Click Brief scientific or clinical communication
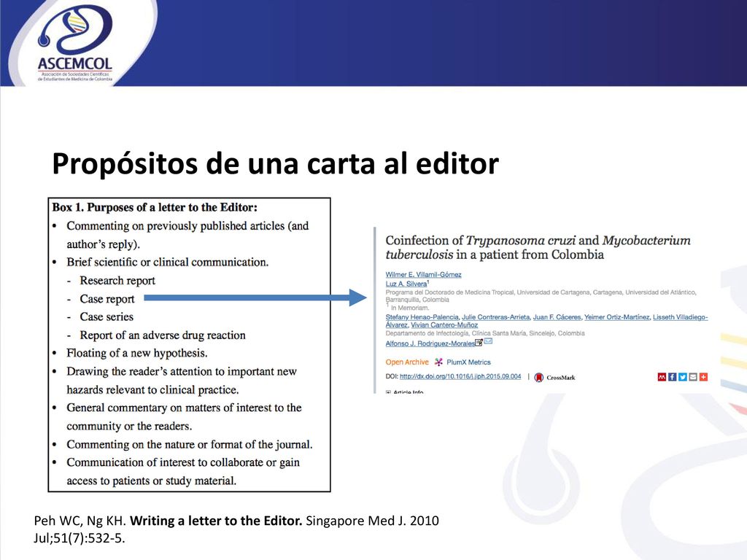Viewport: 747px width, 560px height. tap(168, 262)
